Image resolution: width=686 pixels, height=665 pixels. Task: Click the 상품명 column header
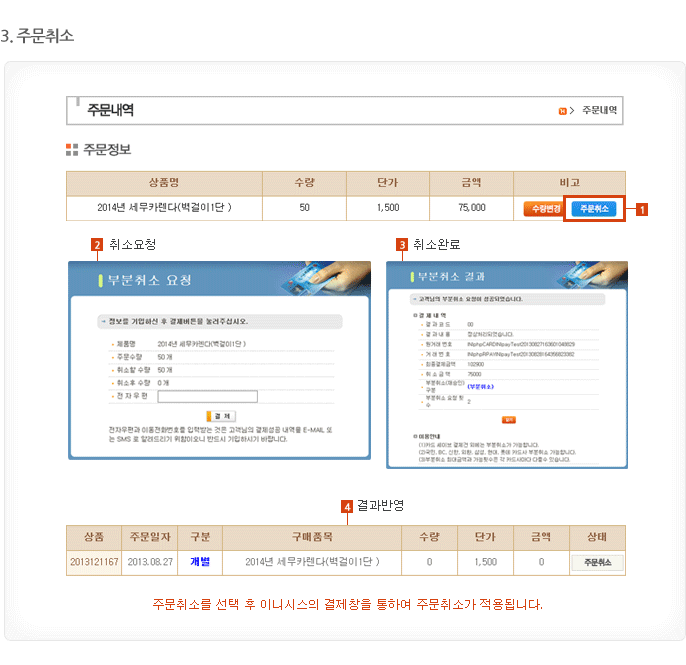click(164, 182)
